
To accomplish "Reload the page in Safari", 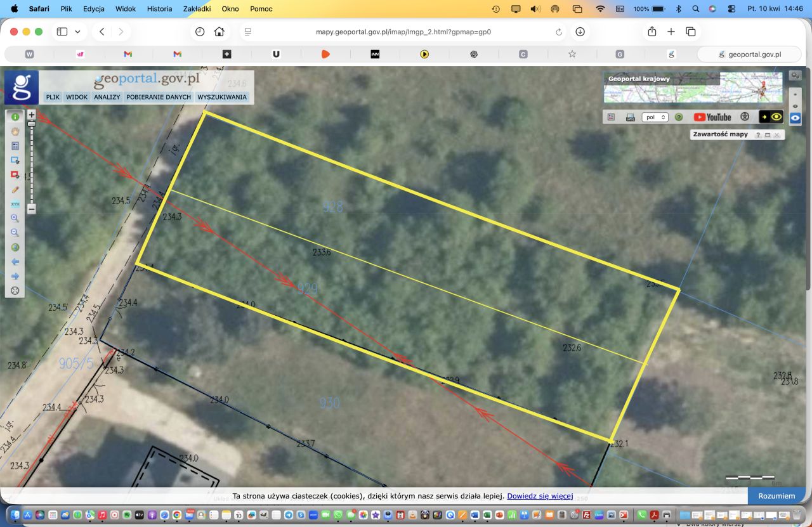I will [559, 32].
